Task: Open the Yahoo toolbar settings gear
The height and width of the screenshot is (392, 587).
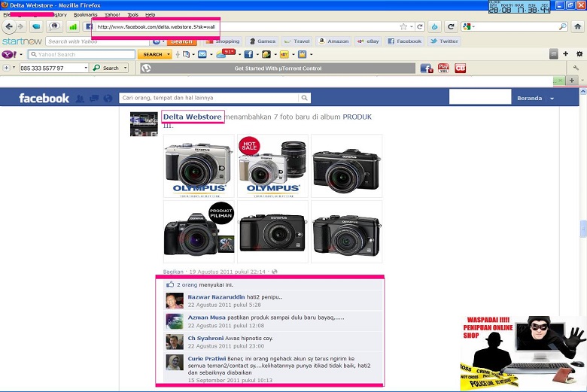Action: [579, 54]
